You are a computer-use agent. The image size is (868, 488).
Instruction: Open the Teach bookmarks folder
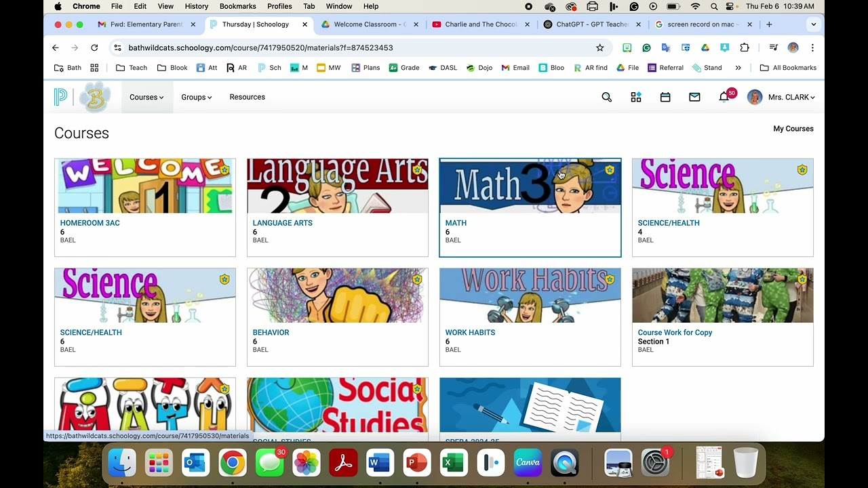[x=132, y=68]
